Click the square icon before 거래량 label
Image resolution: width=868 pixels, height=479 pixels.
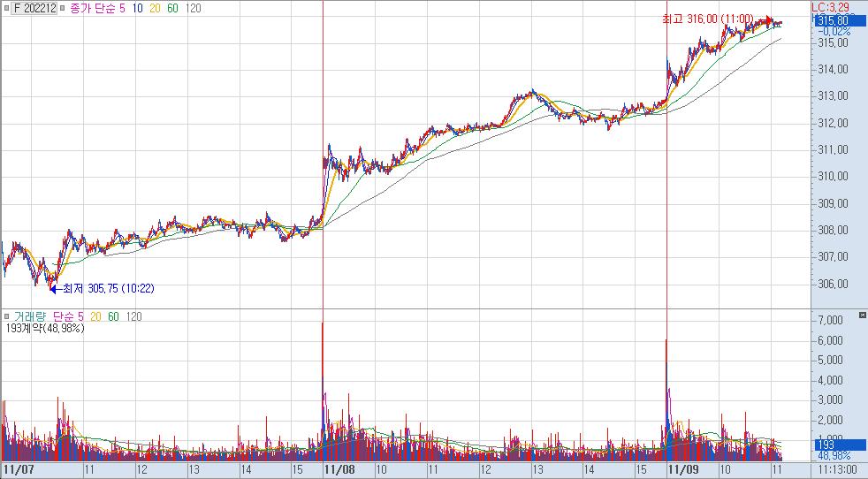pyautogui.click(x=5, y=316)
